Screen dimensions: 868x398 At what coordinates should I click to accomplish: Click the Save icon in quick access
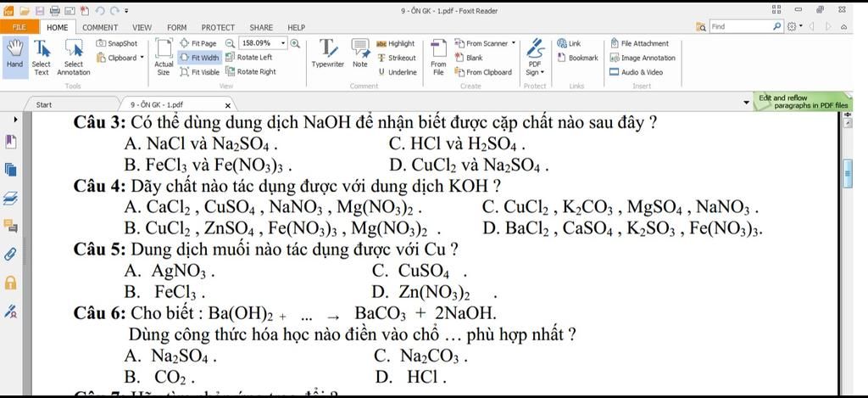point(39,10)
